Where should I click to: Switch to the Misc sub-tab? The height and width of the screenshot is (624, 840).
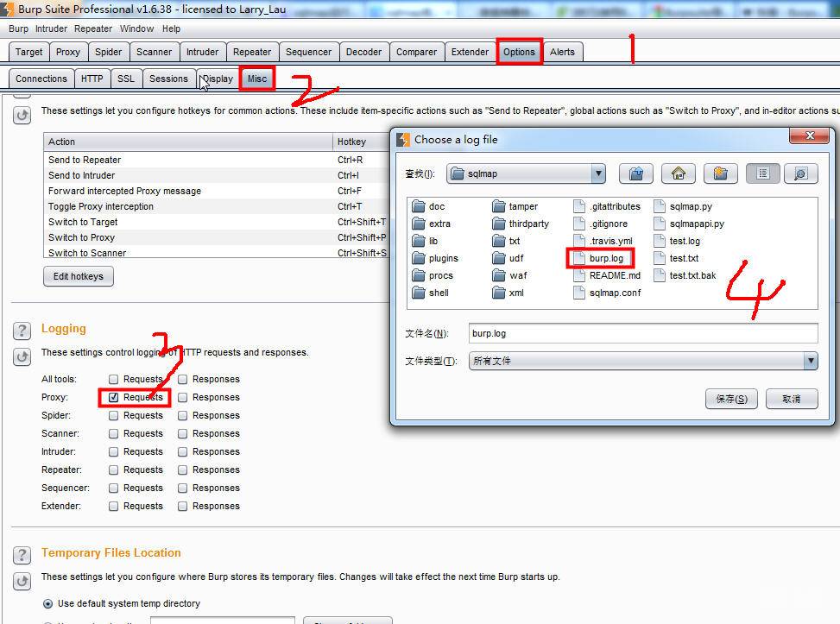click(257, 79)
